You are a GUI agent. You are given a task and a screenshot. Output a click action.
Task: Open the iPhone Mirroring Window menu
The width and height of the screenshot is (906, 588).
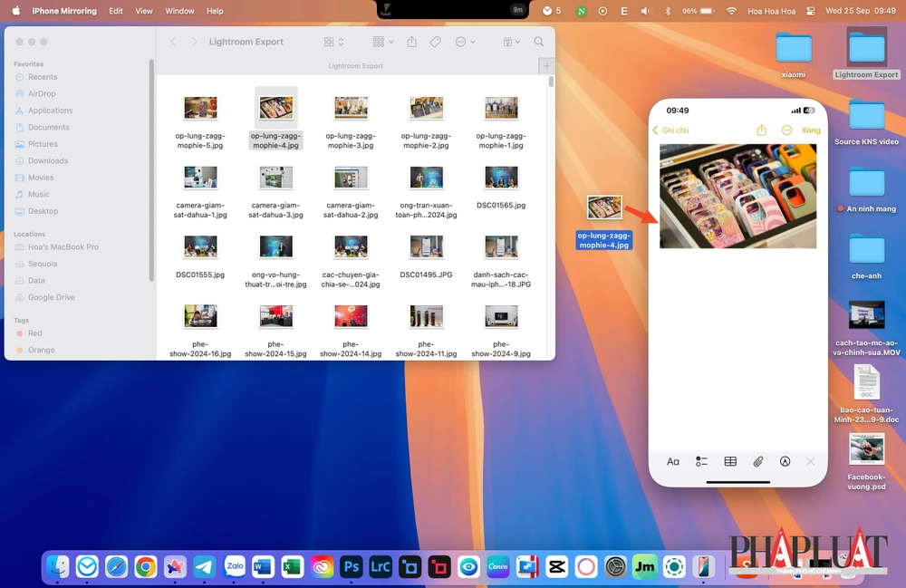(178, 11)
